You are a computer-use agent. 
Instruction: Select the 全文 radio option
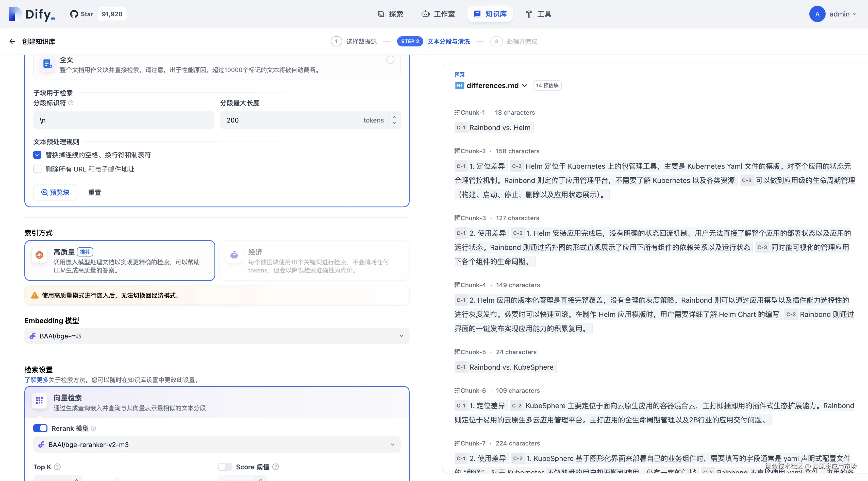pyautogui.click(x=390, y=60)
